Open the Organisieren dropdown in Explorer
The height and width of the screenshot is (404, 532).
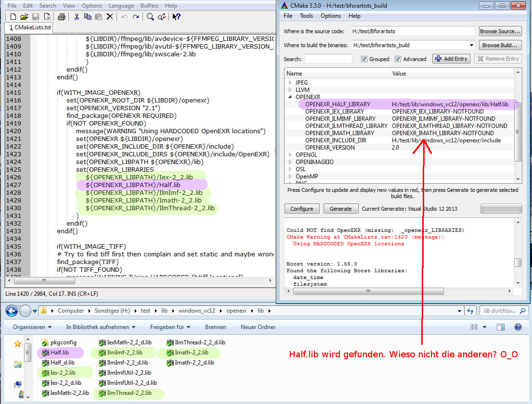tap(32, 327)
